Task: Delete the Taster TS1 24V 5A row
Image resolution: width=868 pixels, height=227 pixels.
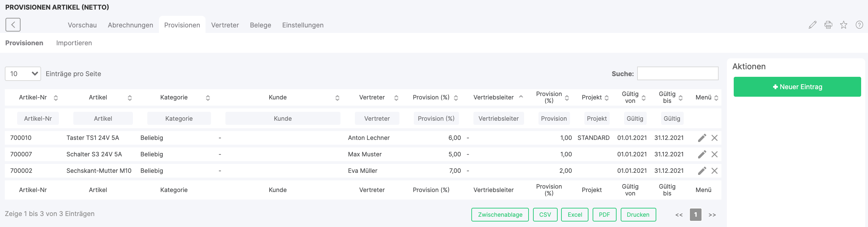Action: click(714, 138)
